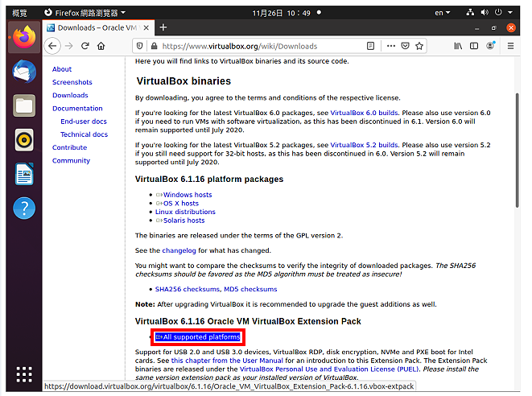The height and width of the screenshot is (396, 532).
Task: Click the Firefox back button
Action: click(52, 46)
